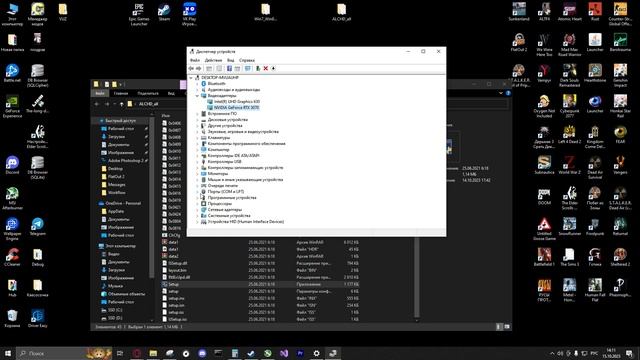The height and width of the screenshot is (360, 640).
Task: Open the Корзина recycle bin on desktop
Action: tap(12, 318)
